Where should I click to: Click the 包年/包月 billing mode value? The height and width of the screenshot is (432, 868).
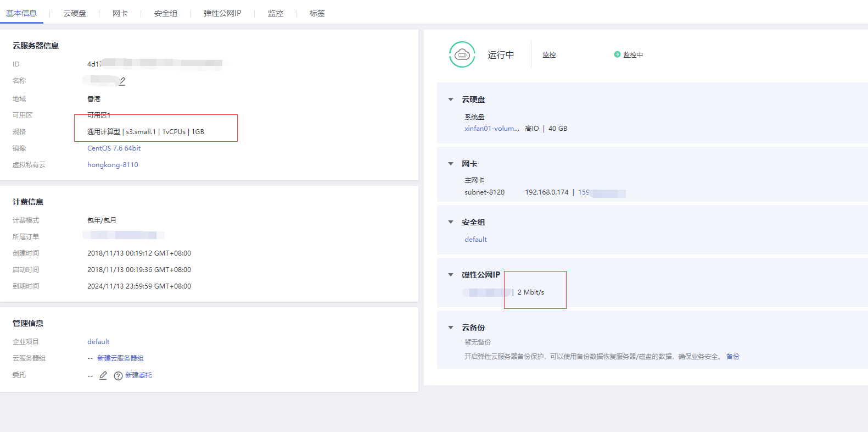[x=102, y=220]
